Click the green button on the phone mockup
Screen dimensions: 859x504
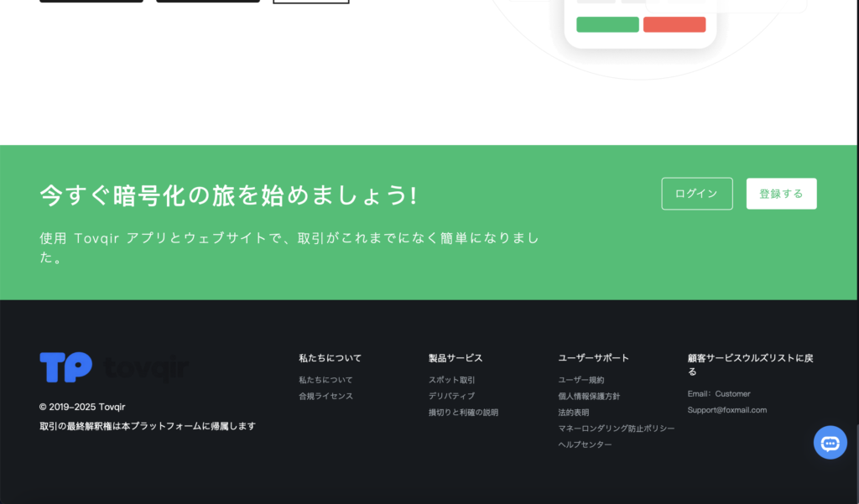pyautogui.click(x=607, y=24)
